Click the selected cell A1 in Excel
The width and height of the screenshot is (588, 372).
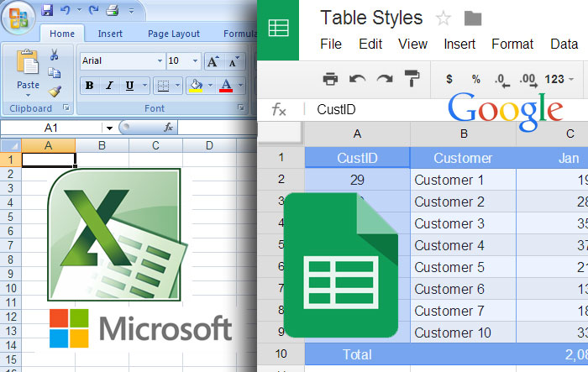coord(49,160)
